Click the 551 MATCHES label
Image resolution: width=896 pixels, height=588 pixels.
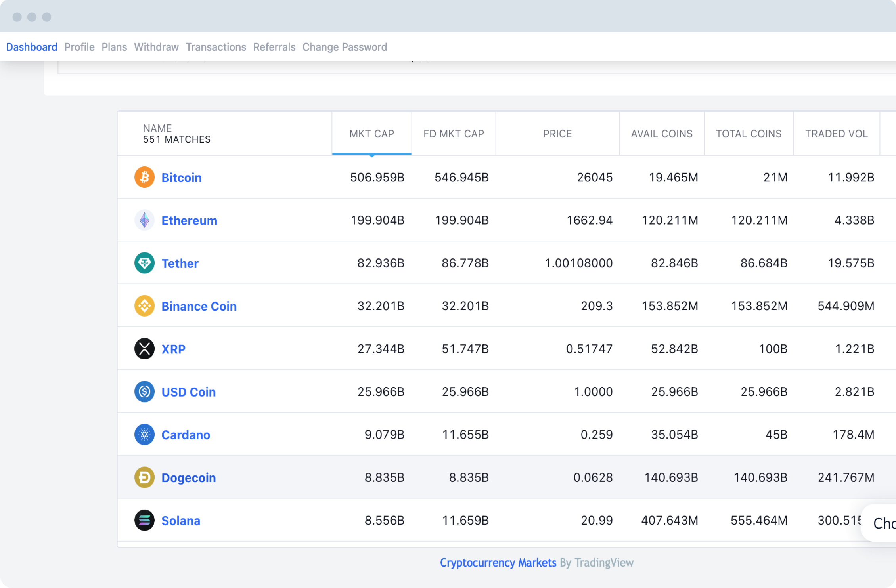177,139
